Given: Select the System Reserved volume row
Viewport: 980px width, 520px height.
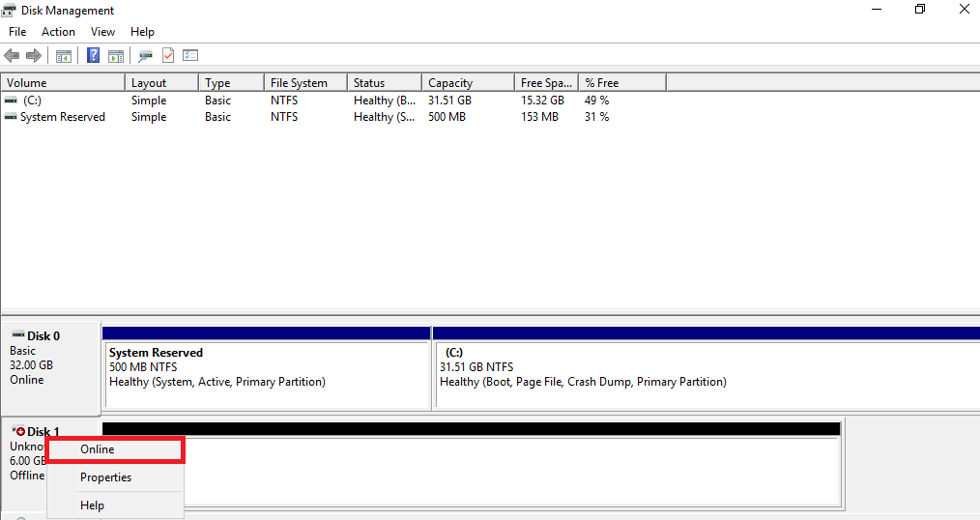Looking at the screenshot, I should click(63, 117).
